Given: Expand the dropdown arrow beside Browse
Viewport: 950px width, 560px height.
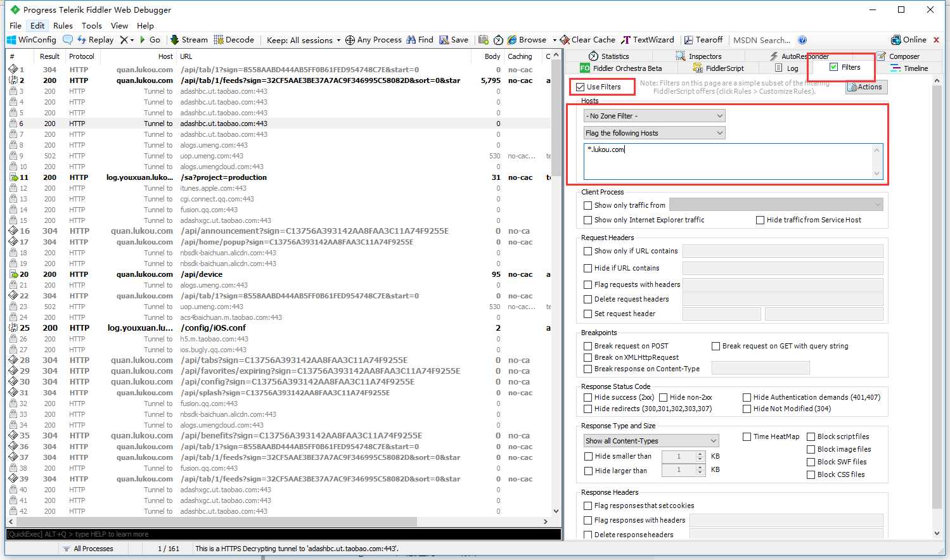Looking at the screenshot, I should pos(555,40).
